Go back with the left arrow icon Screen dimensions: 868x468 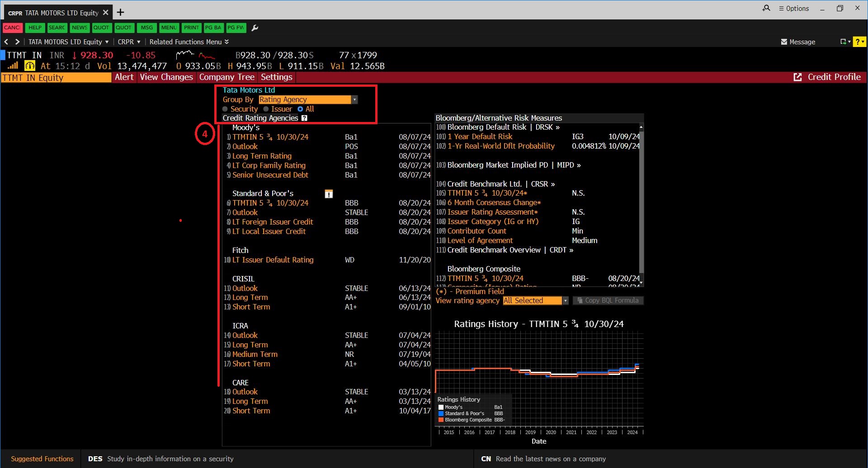point(6,42)
